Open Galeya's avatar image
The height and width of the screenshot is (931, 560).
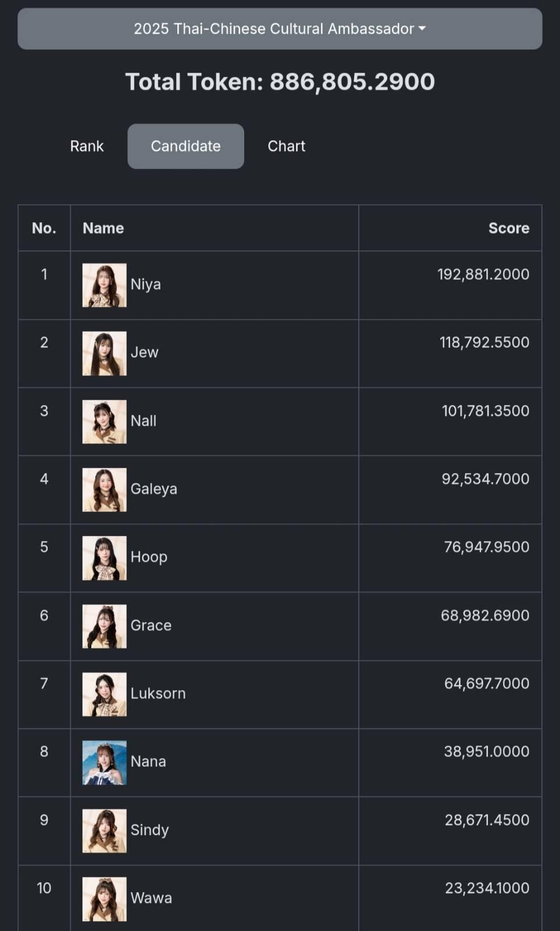[104, 489]
